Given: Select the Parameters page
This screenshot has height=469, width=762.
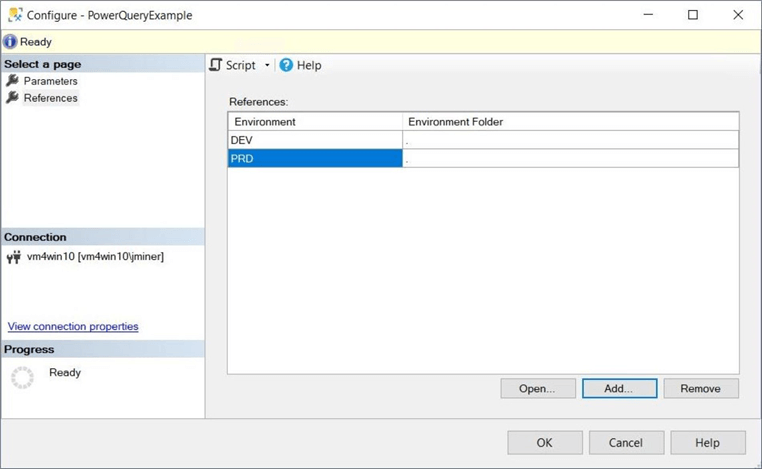Looking at the screenshot, I should click(x=50, y=81).
